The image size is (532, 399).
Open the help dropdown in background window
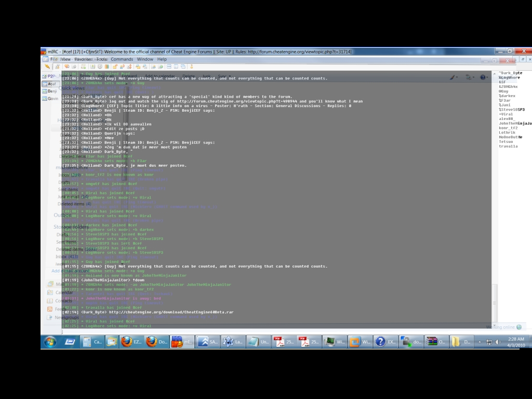(485, 77)
